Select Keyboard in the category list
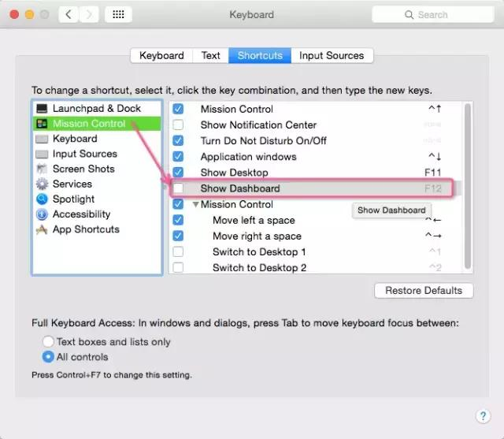 97,139
